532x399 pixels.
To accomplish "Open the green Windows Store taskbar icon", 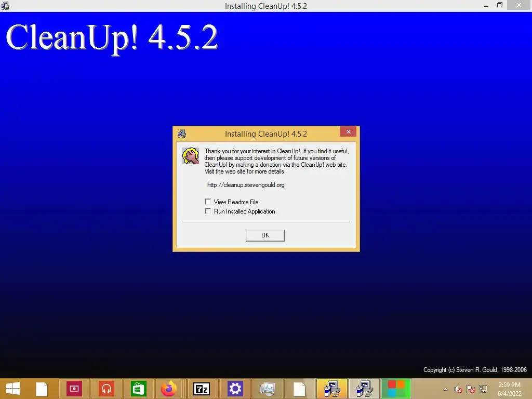I will point(138,389).
